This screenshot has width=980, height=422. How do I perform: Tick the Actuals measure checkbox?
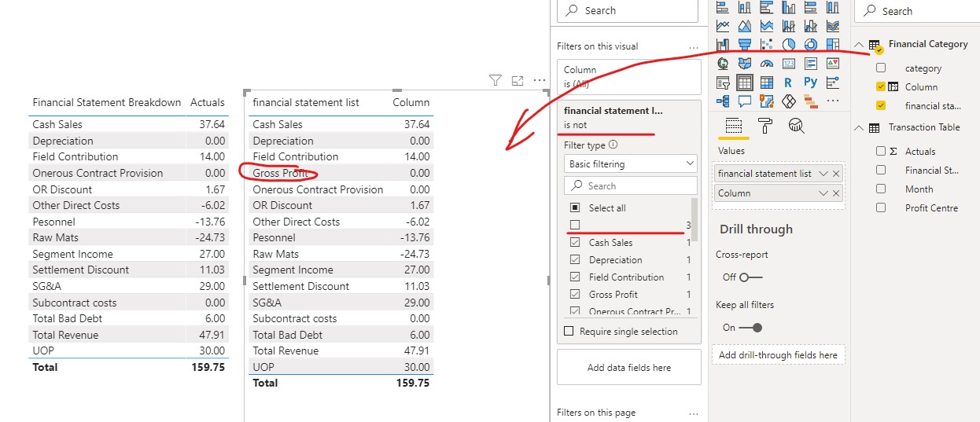(x=881, y=151)
